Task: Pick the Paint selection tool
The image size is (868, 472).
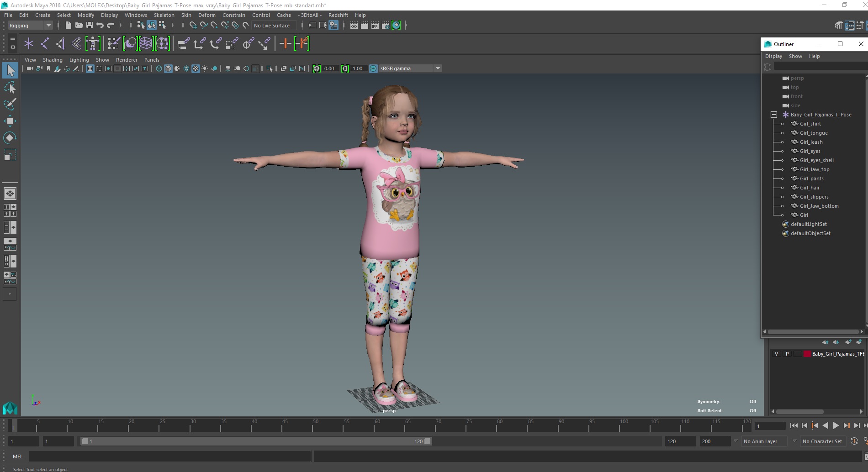Action: pyautogui.click(x=10, y=104)
